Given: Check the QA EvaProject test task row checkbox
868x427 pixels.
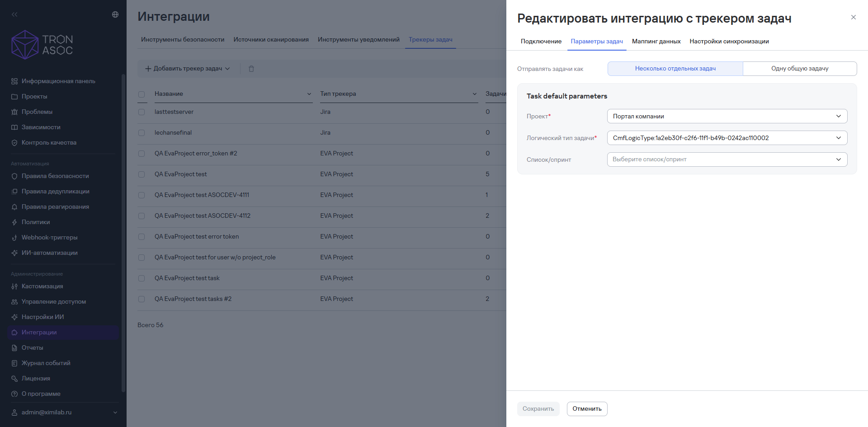Looking at the screenshot, I should pos(142,278).
